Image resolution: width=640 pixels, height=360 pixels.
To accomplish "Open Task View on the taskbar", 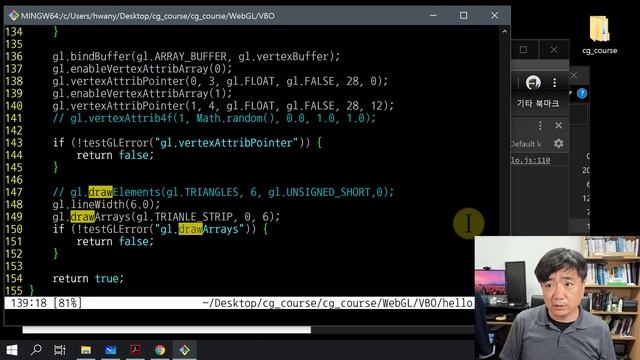I will tap(60, 350).
